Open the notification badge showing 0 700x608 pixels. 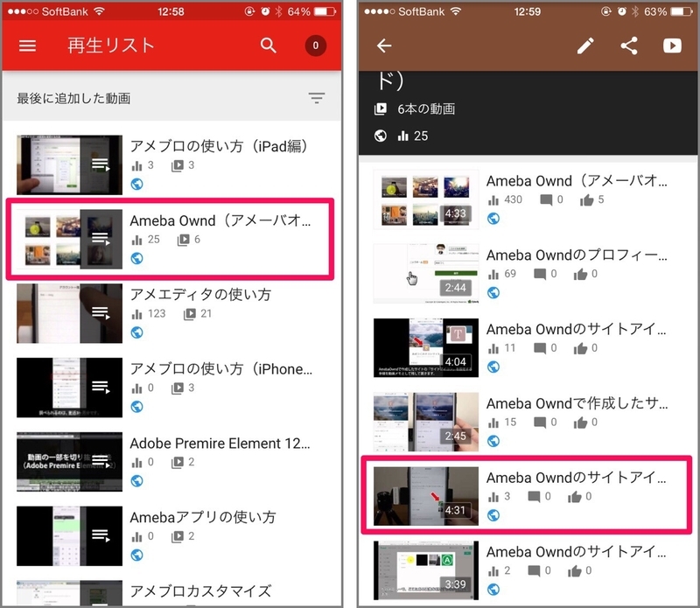(316, 45)
